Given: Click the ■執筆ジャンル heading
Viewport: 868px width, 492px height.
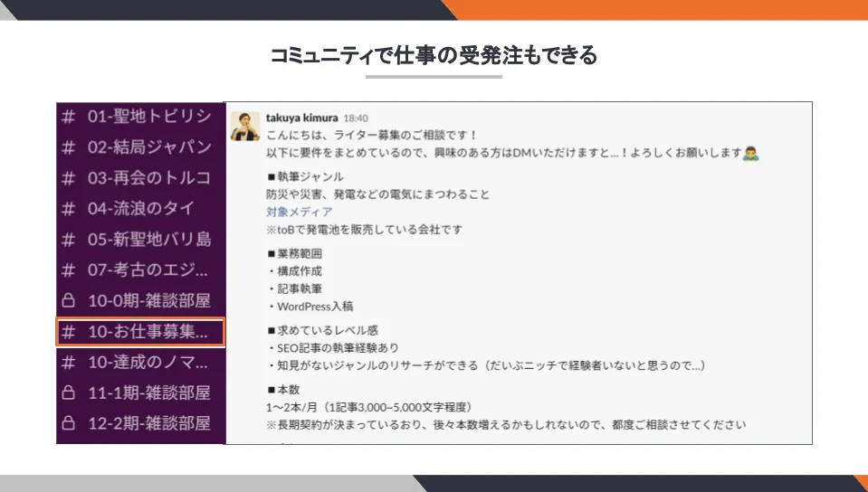Looking at the screenshot, I should point(305,177).
